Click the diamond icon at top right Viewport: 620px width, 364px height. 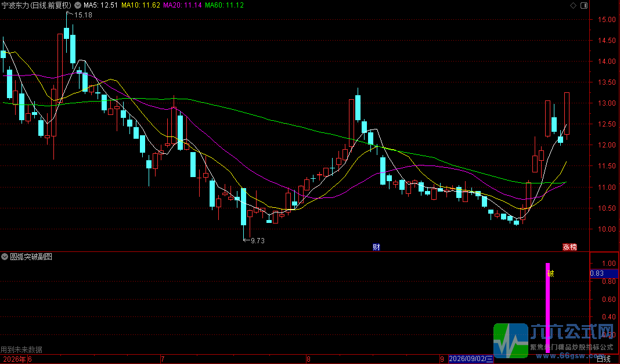coord(573,5)
